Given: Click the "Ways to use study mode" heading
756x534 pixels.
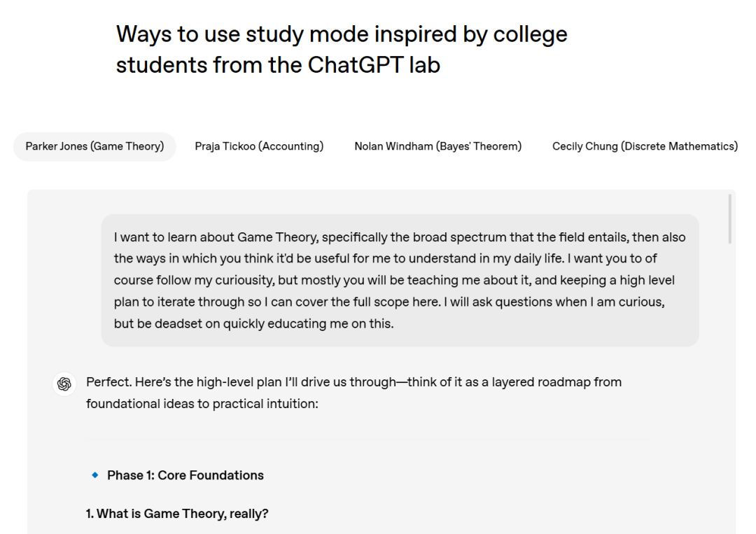Looking at the screenshot, I should pos(342,34).
